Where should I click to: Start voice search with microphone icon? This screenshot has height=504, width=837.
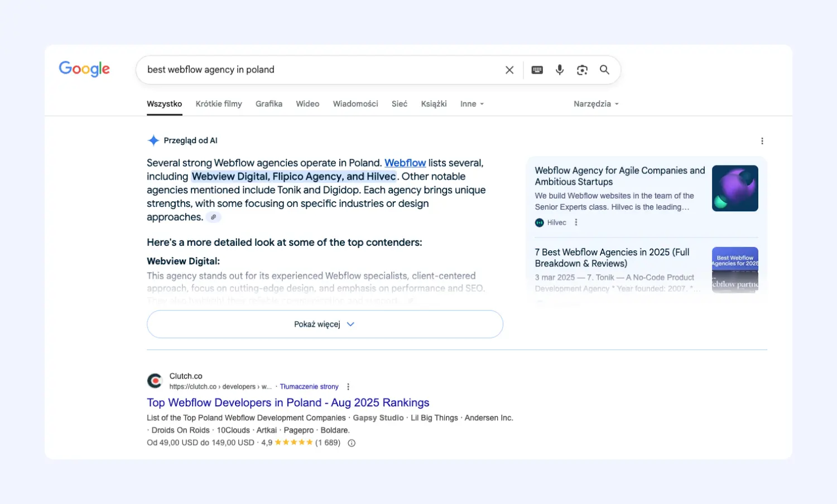[560, 70]
